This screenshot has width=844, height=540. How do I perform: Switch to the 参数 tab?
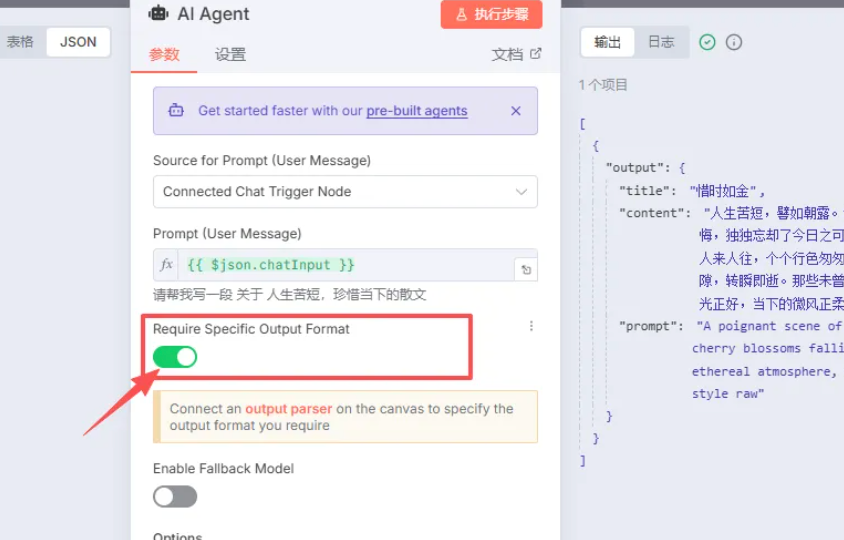(x=164, y=54)
